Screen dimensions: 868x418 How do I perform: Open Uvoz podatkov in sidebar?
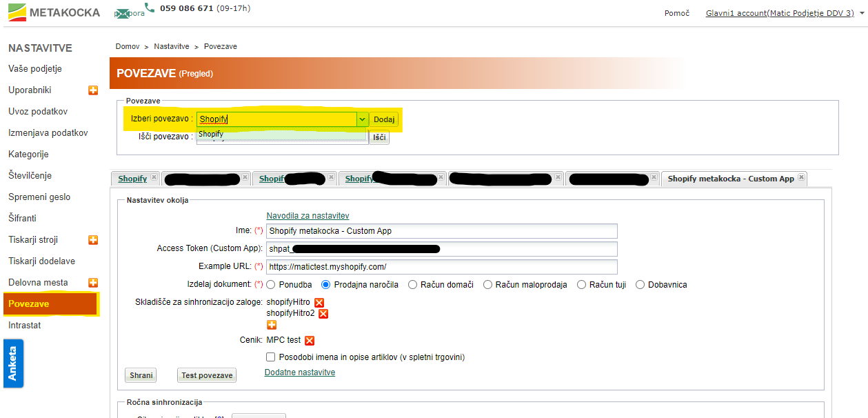point(38,112)
